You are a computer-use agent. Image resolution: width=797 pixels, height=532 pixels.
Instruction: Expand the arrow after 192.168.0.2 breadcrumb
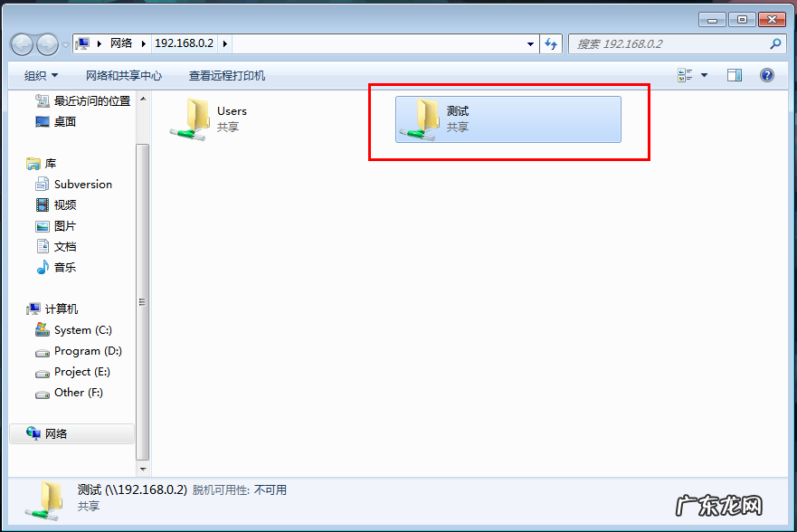pos(225,43)
